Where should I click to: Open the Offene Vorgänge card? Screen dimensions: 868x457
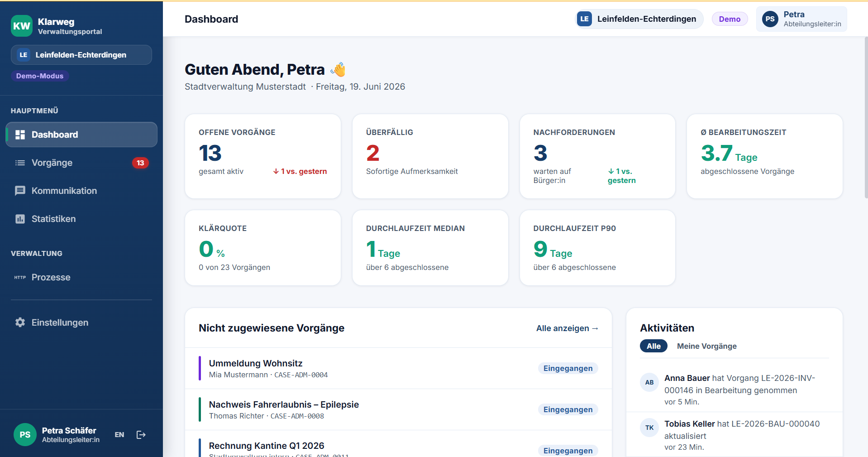[x=263, y=156]
